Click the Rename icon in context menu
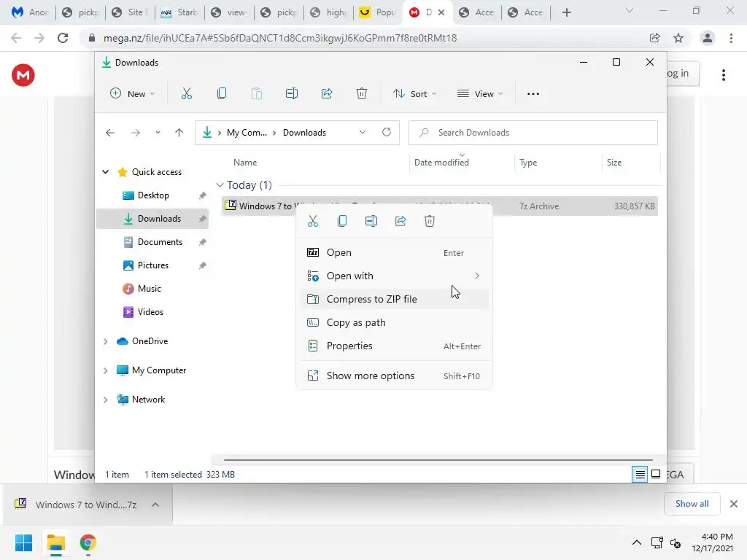 click(x=371, y=221)
